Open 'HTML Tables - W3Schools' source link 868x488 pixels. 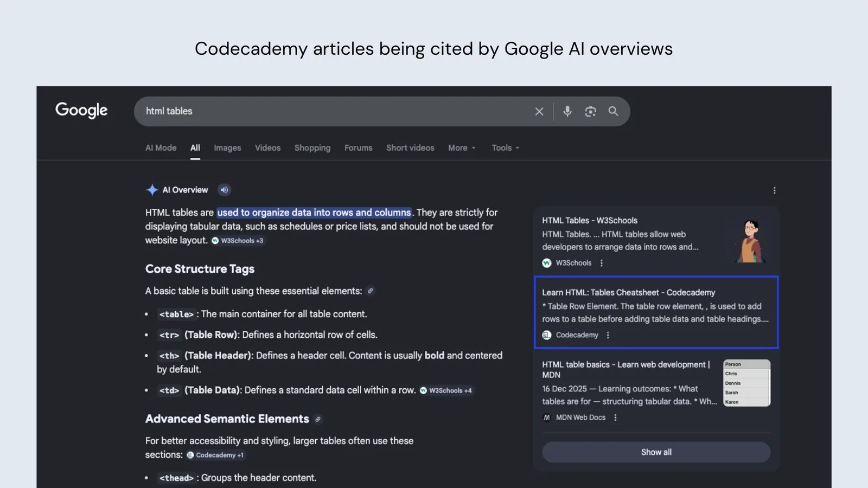(590, 221)
